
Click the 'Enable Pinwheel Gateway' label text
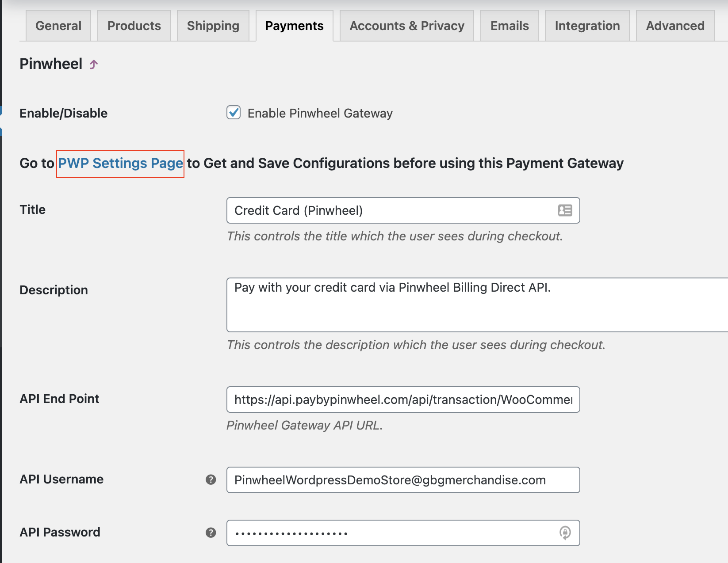point(320,114)
